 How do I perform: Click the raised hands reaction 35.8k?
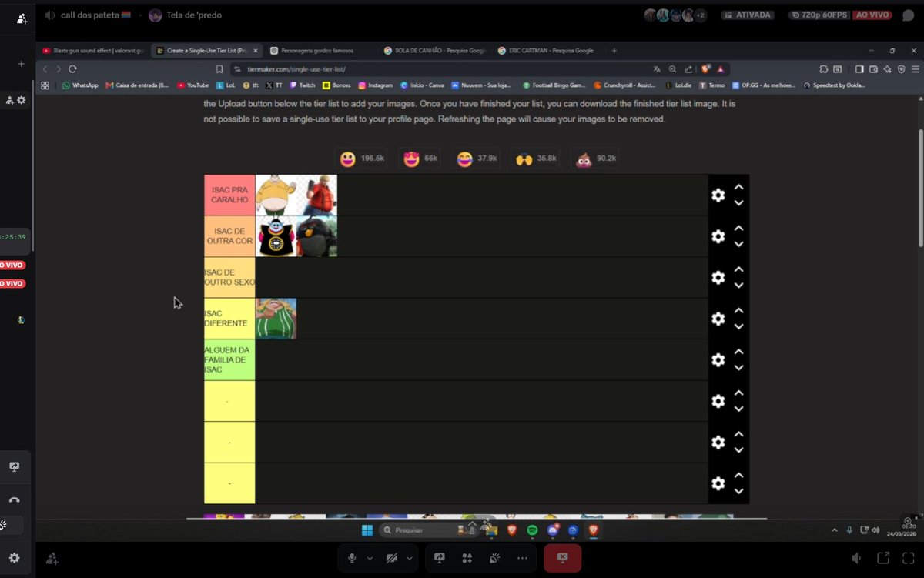click(x=536, y=159)
